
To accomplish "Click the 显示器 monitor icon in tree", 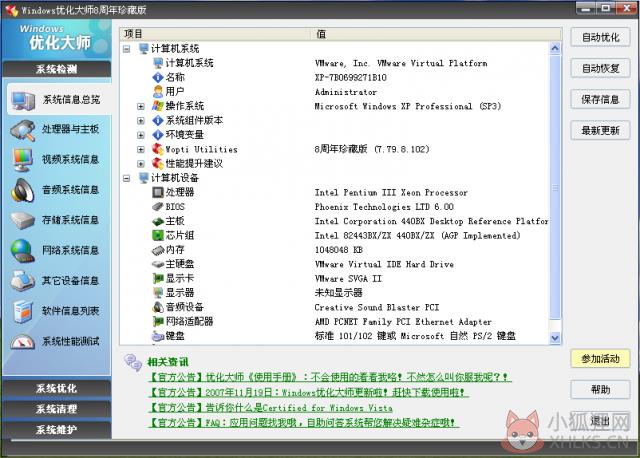I will (x=158, y=293).
